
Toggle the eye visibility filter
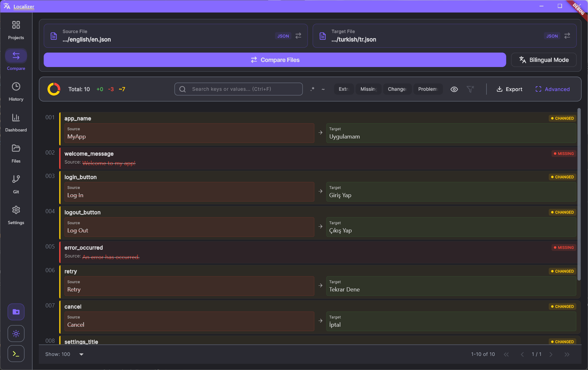454,89
